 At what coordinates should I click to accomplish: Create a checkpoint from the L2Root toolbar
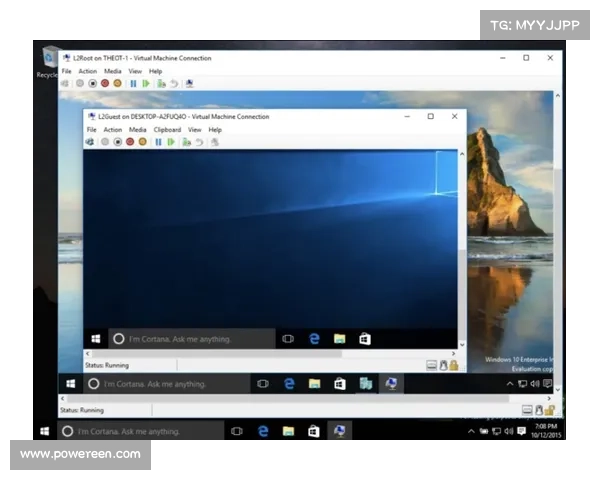[x=161, y=84]
